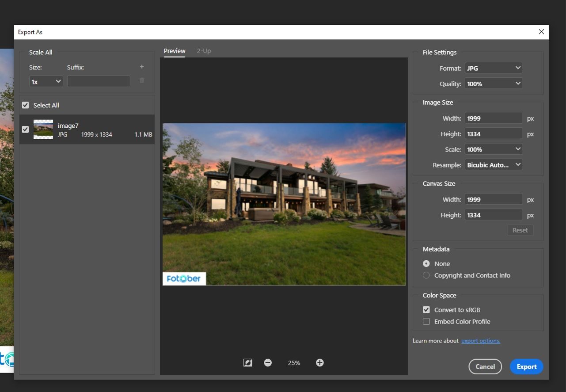This screenshot has height=392, width=566.
Task: Uncheck the image7 asset checkbox
Action: click(x=26, y=129)
